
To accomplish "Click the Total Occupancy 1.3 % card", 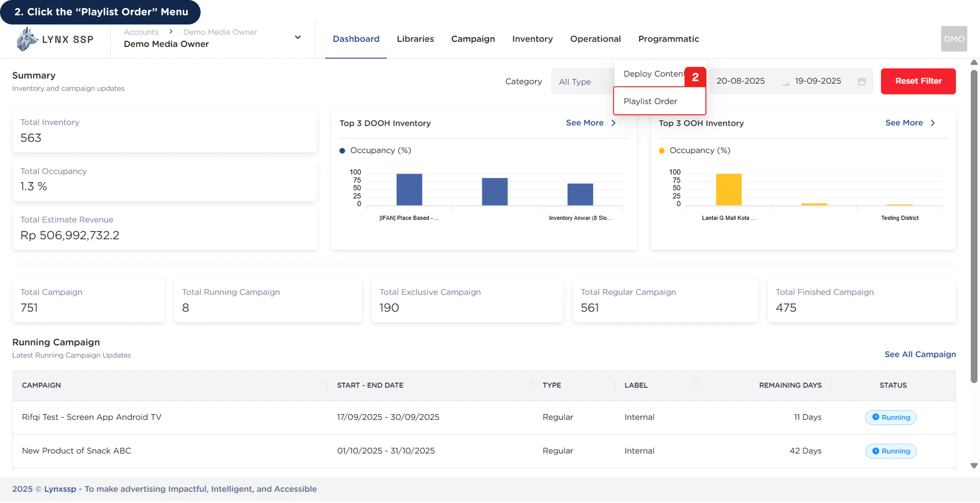I will pos(165,179).
